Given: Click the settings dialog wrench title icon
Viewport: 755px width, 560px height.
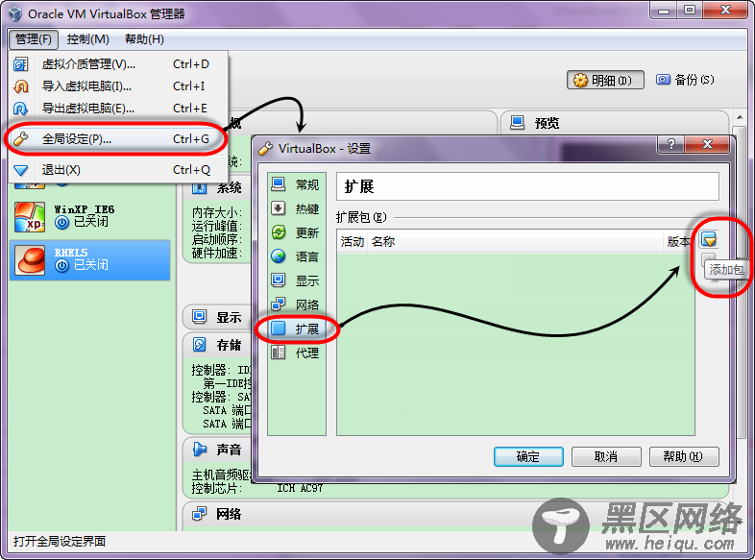Looking at the screenshot, I should click(x=265, y=148).
